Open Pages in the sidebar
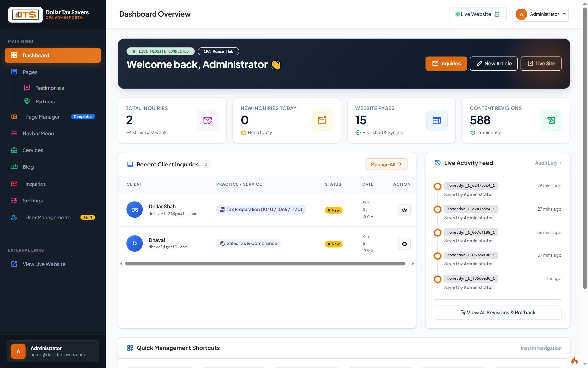 click(x=53, y=72)
